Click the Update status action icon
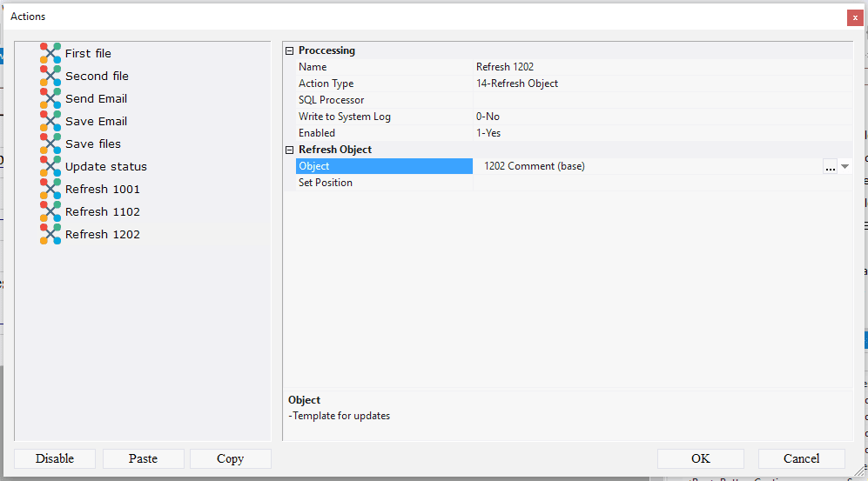The image size is (868, 481). coord(50,166)
